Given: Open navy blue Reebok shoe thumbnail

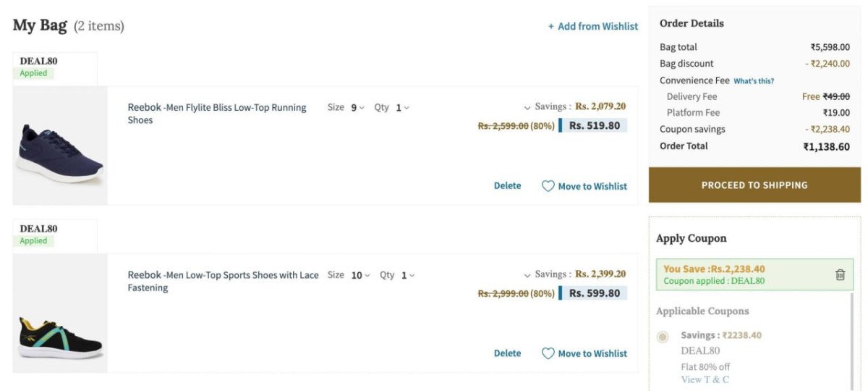Looking at the screenshot, I should coord(60,146).
